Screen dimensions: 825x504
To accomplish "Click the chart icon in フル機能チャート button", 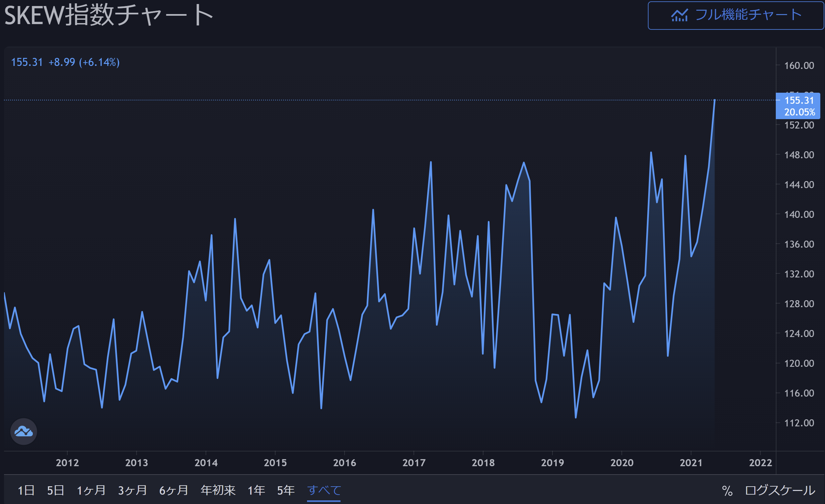I will coord(679,15).
